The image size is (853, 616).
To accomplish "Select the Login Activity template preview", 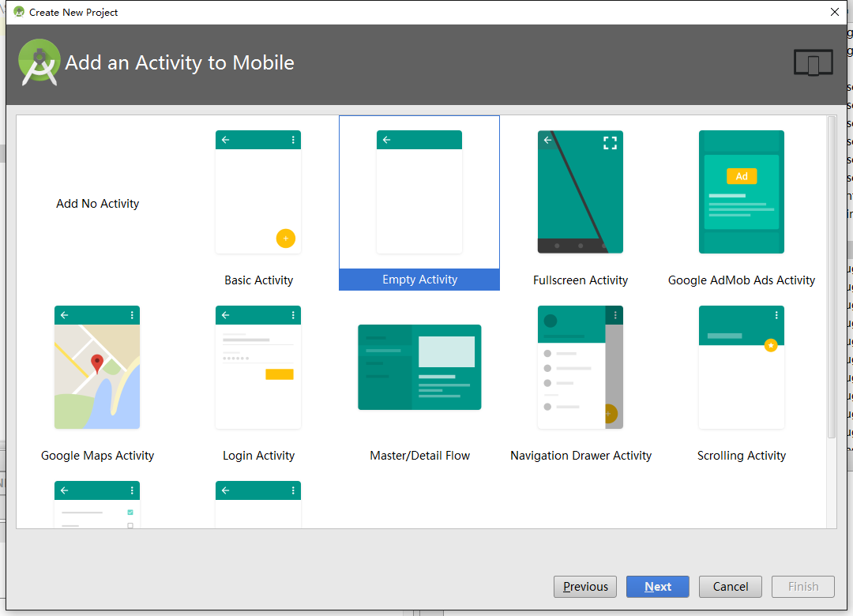I will (257, 367).
